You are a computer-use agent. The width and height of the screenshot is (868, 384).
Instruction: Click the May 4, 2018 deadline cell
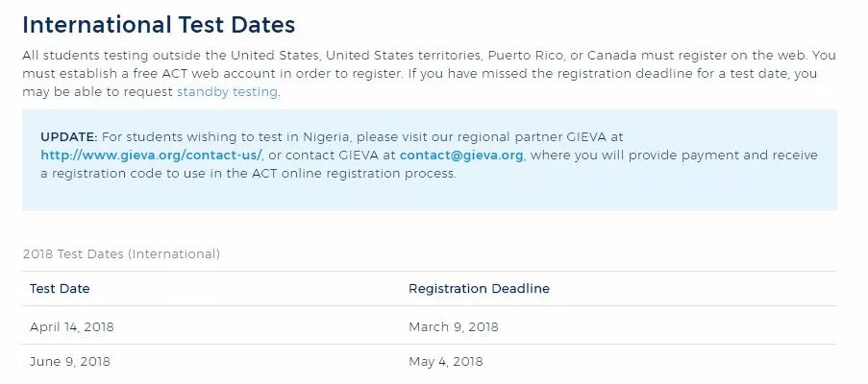(x=446, y=361)
